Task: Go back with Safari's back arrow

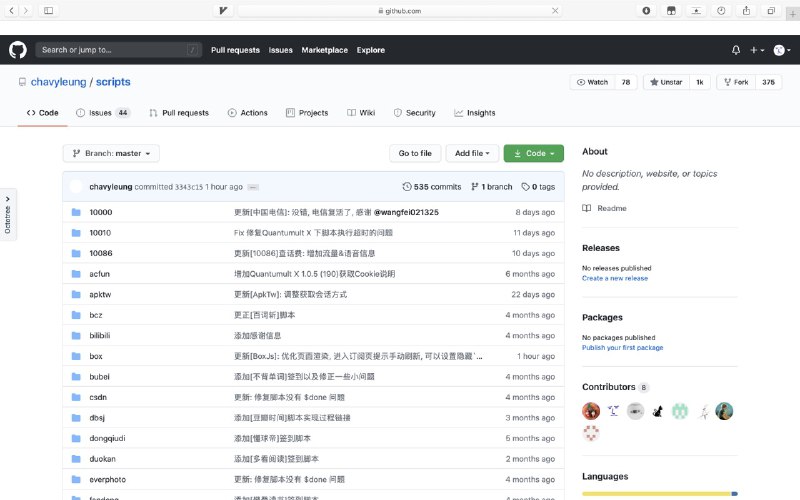Action: coord(11,10)
